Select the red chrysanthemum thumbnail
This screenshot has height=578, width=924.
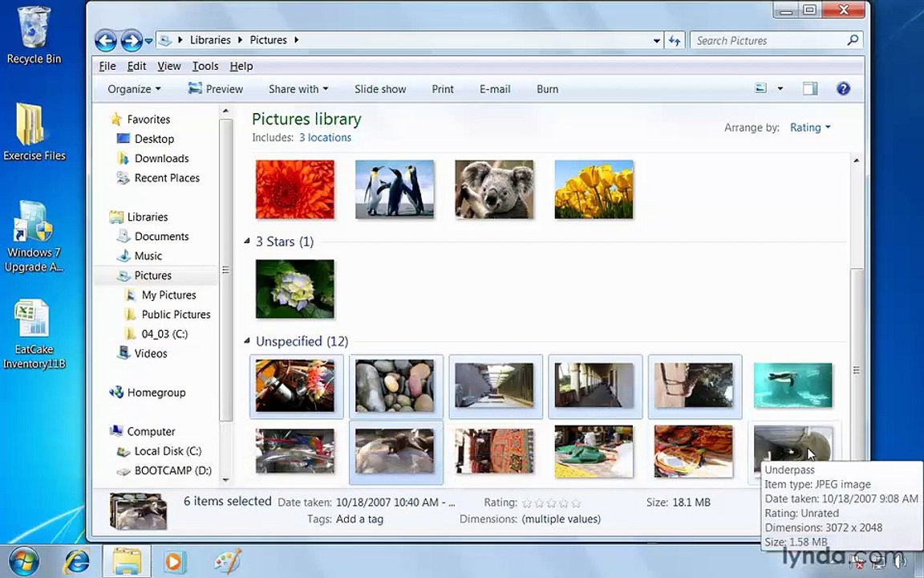tap(294, 189)
